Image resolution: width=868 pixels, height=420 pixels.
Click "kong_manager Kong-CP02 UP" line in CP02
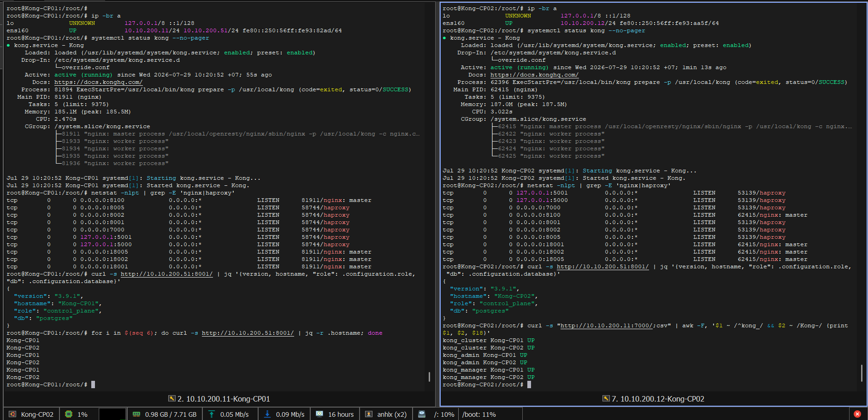[489, 377]
